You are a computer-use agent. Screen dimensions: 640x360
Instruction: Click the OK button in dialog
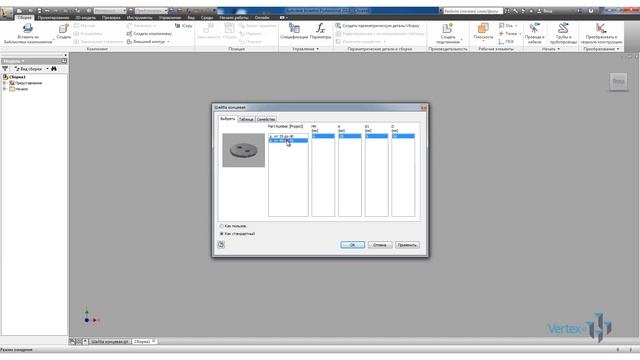(x=352, y=244)
